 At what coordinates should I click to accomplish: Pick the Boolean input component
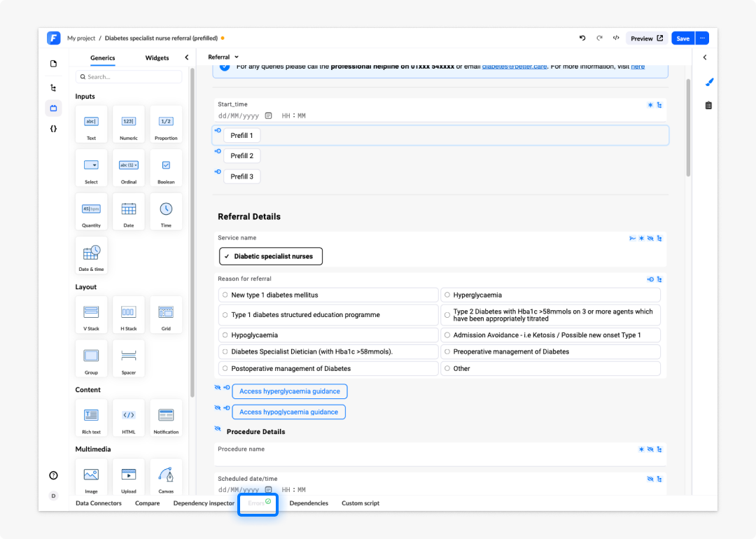click(x=166, y=168)
